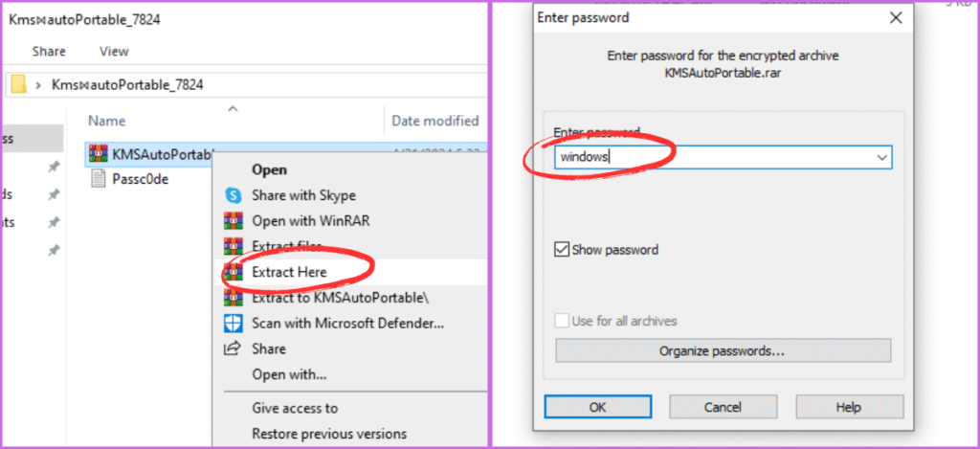Click the KMSAutoPortable RAR archive icon
980x449 pixels.
coord(97,154)
